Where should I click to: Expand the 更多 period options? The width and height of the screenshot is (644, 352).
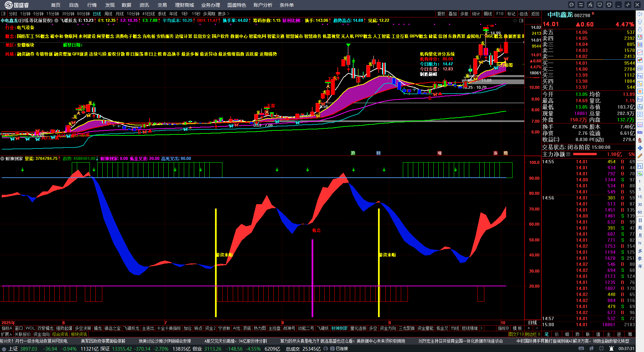click(223, 14)
